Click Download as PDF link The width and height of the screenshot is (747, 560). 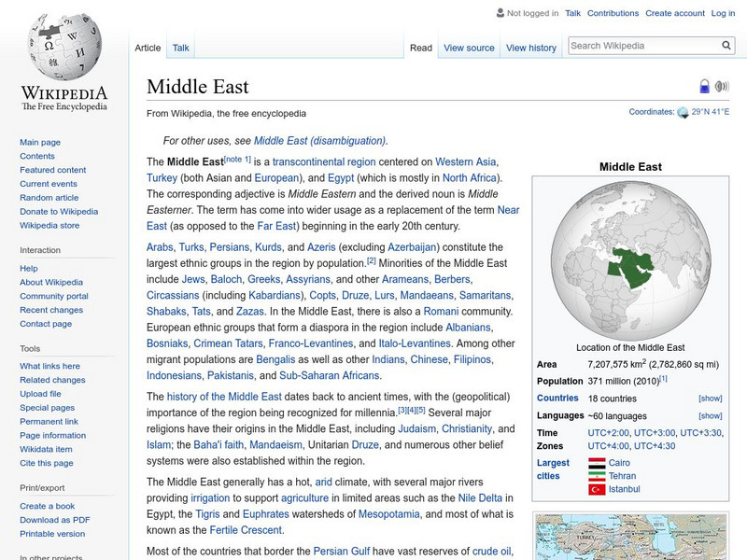55,520
